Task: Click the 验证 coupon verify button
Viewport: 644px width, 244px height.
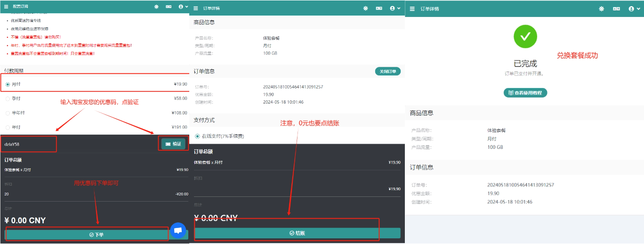Action: [x=173, y=144]
